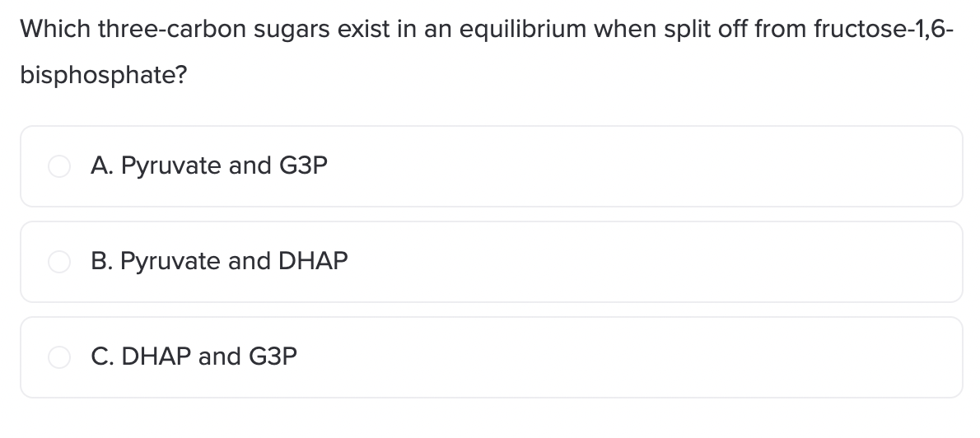
Task: Choose answer card C
Action: (492, 357)
